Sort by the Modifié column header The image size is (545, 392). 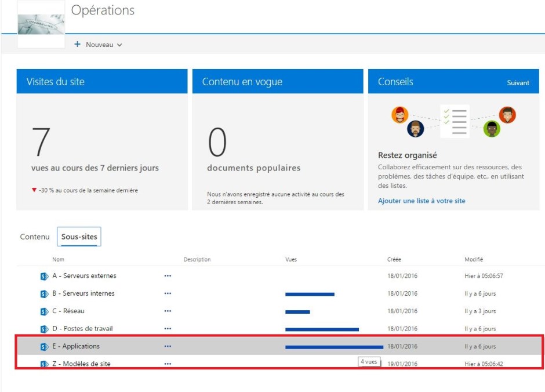[x=474, y=259]
